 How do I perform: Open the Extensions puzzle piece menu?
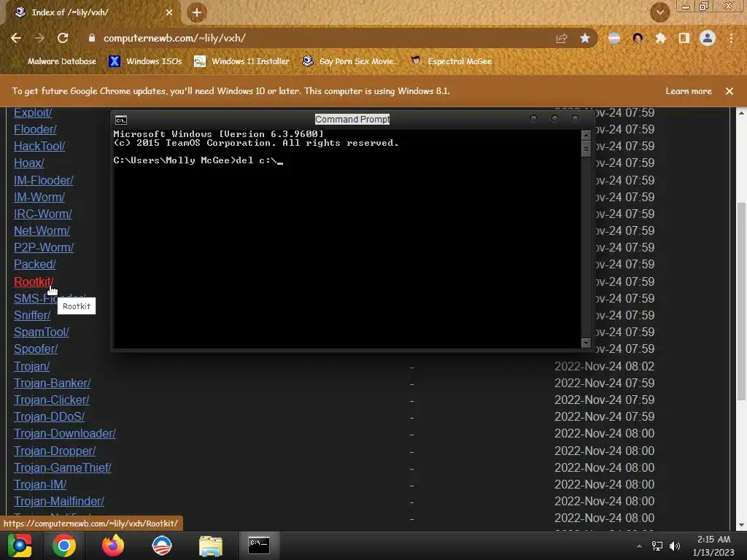pyautogui.click(x=660, y=38)
